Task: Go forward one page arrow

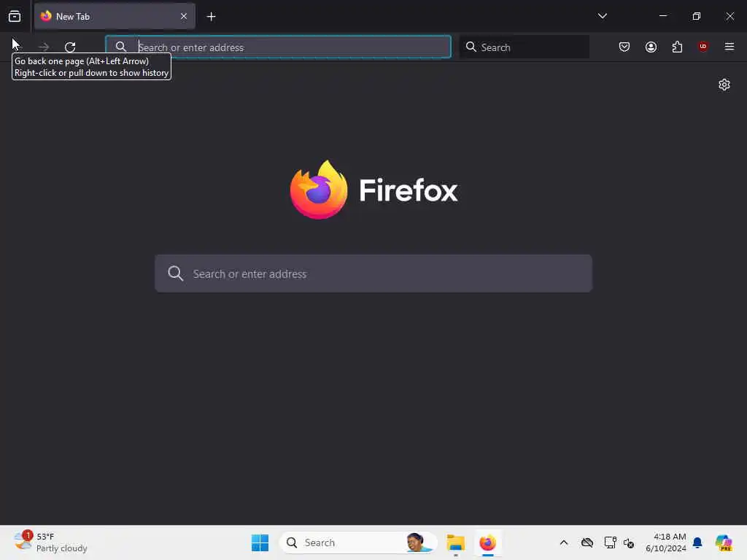Action: 44,47
